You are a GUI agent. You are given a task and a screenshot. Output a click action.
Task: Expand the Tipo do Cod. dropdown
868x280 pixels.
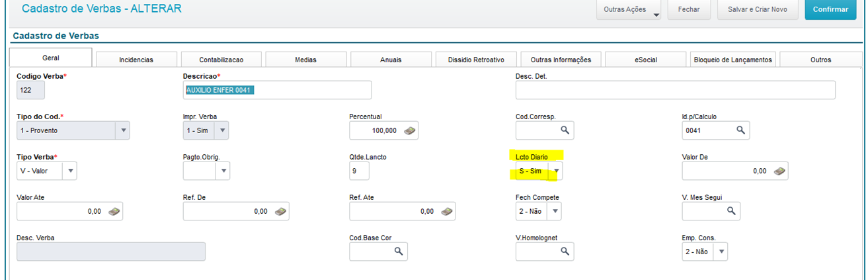122,130
